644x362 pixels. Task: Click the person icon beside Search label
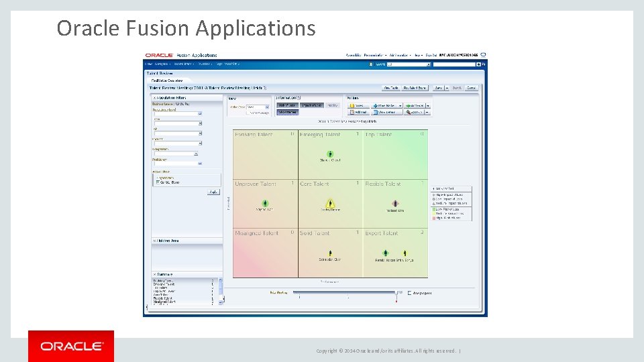pos(370,64)
